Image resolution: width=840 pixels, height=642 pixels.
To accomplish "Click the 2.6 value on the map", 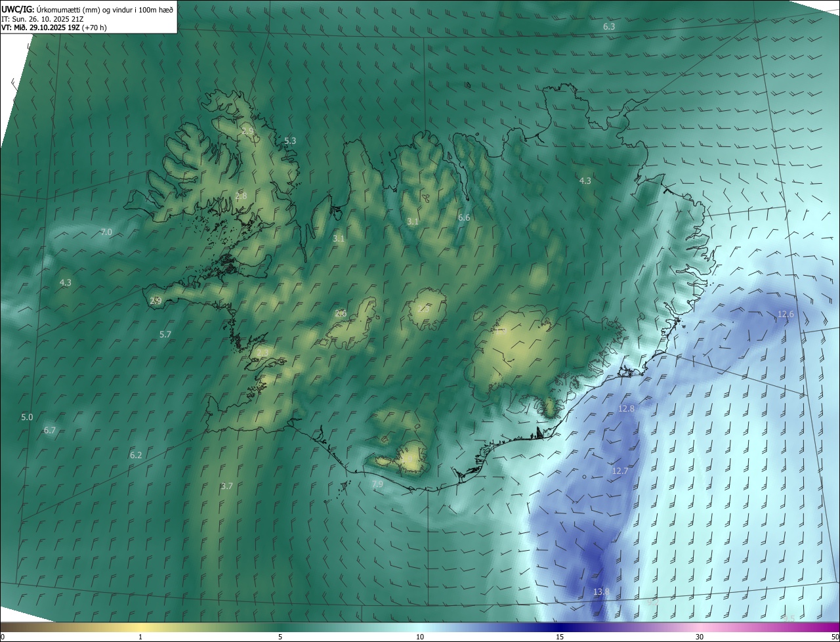I will 341,313.
